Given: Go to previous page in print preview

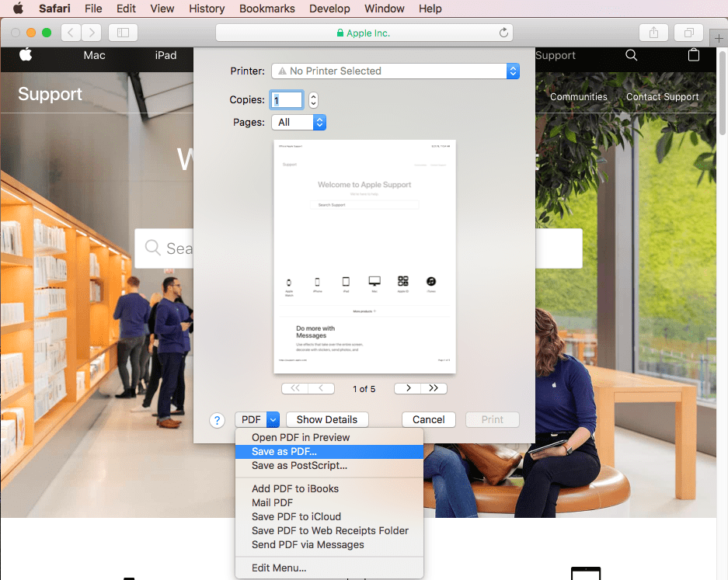Looking at the screenshot, I should [322, 388].
